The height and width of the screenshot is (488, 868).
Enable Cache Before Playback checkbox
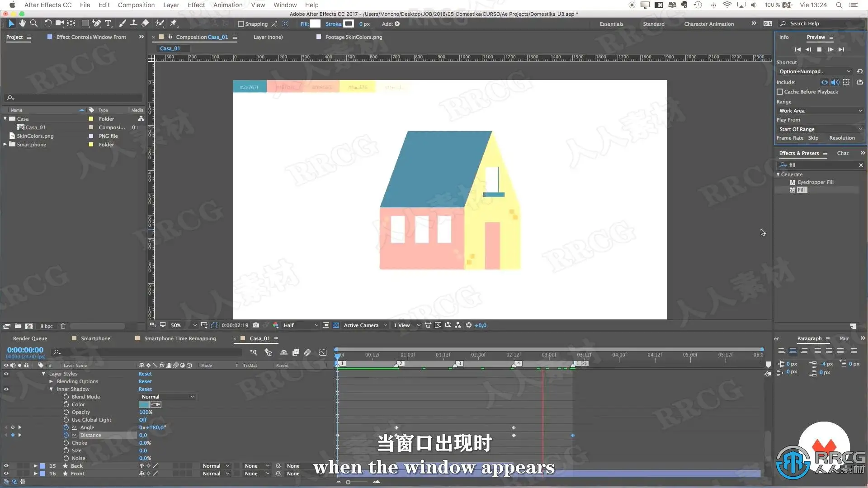click(780, 92)
